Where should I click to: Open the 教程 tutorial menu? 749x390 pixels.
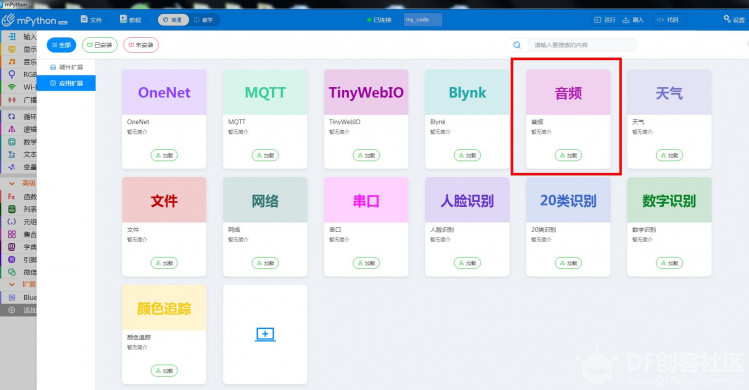(x=130, y=20)
